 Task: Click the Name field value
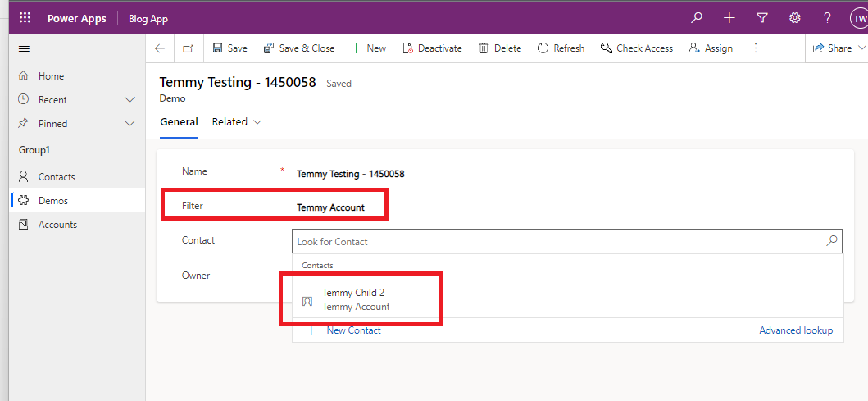click(x=351, y=174)
